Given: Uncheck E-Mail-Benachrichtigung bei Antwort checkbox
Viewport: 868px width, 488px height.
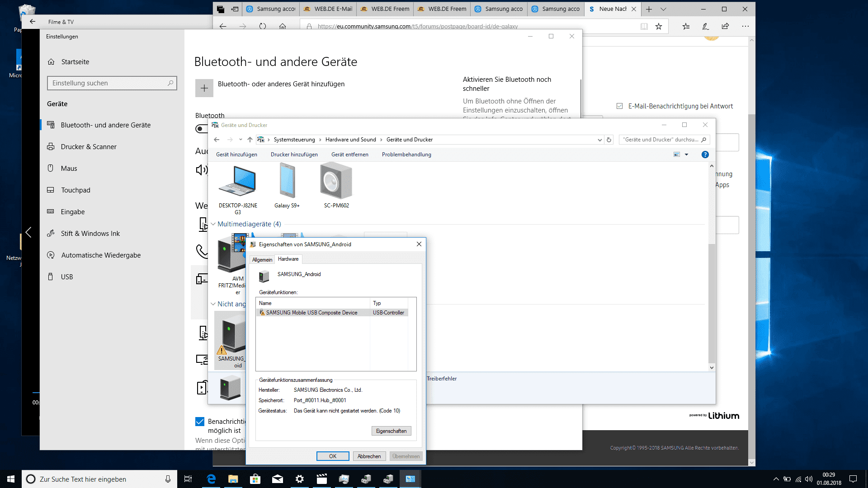Looking at the screenshot, I should click(619, 106).
